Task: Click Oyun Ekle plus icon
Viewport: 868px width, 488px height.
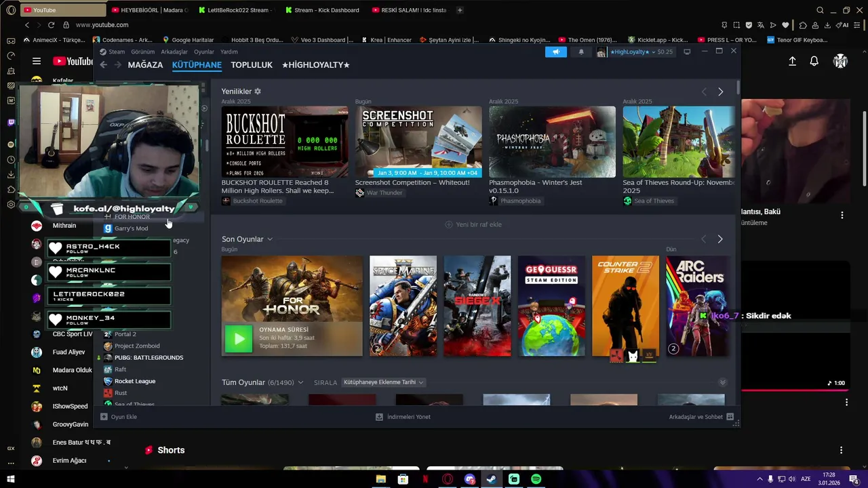Action: pos(104,417)
